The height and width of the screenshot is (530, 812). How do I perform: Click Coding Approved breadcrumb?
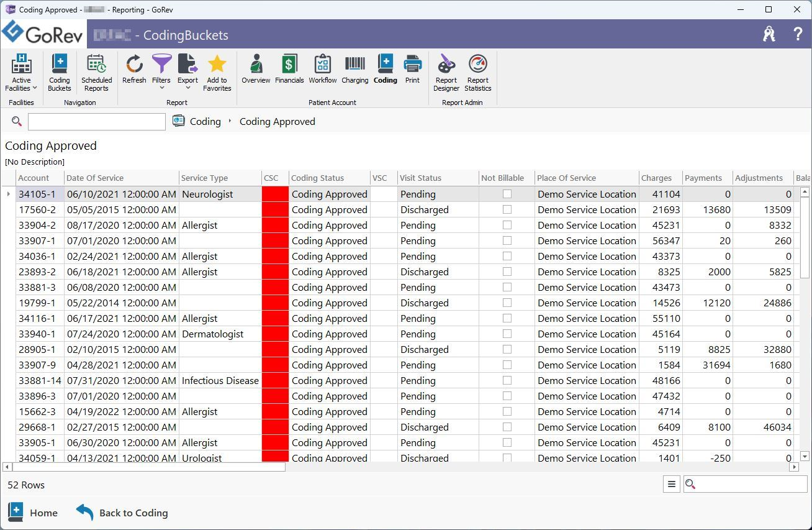(x=277, y=121)
